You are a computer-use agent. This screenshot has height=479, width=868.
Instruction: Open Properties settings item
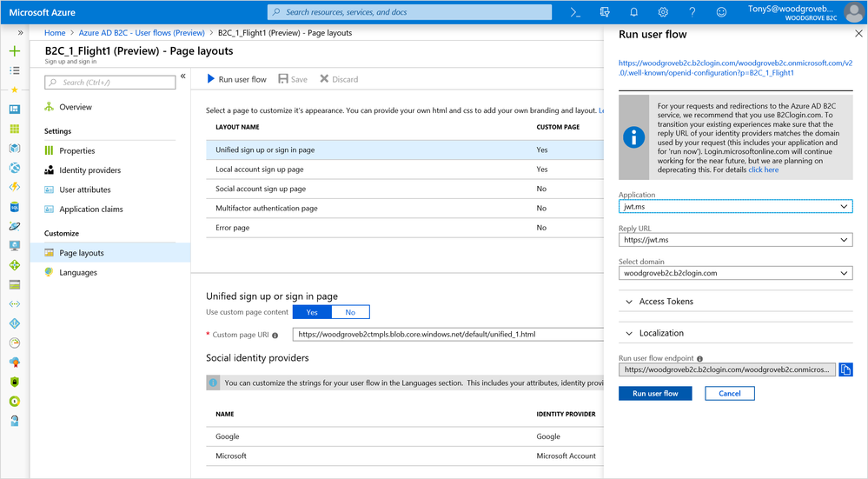tap(77, 150)
